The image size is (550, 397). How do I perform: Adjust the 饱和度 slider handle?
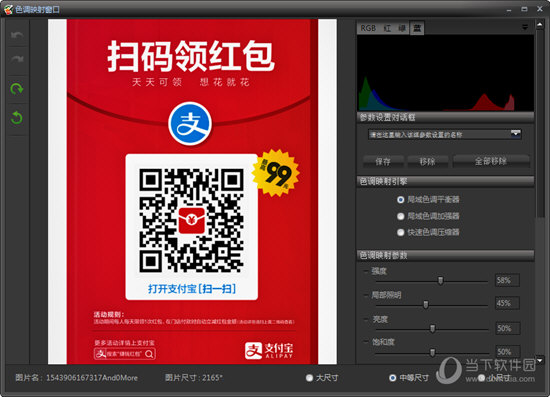[x=432, y=352]
